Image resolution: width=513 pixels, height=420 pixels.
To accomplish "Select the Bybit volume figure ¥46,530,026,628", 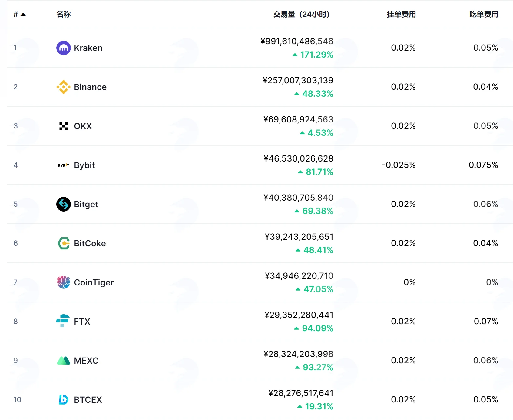I will pos(298,158).
